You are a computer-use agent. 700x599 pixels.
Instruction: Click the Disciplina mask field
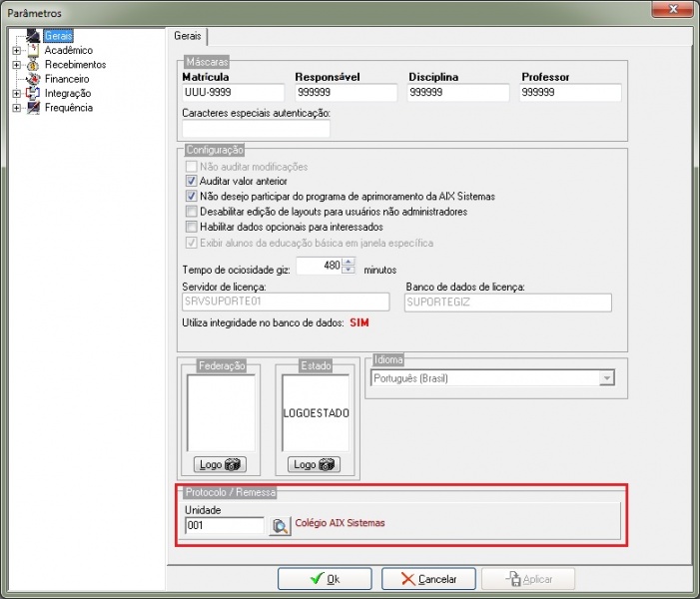(x=458, y=93)
